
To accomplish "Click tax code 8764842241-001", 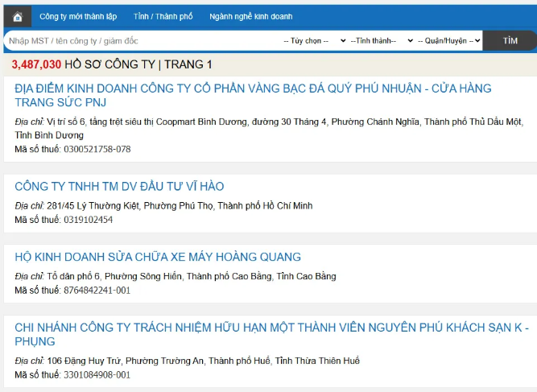I will tap(97, 291).
